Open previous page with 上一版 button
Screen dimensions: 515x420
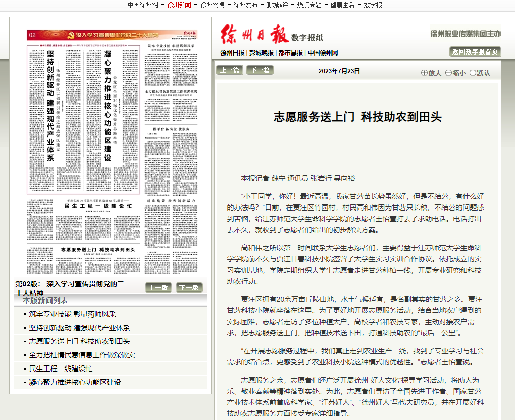pos(159,288)
